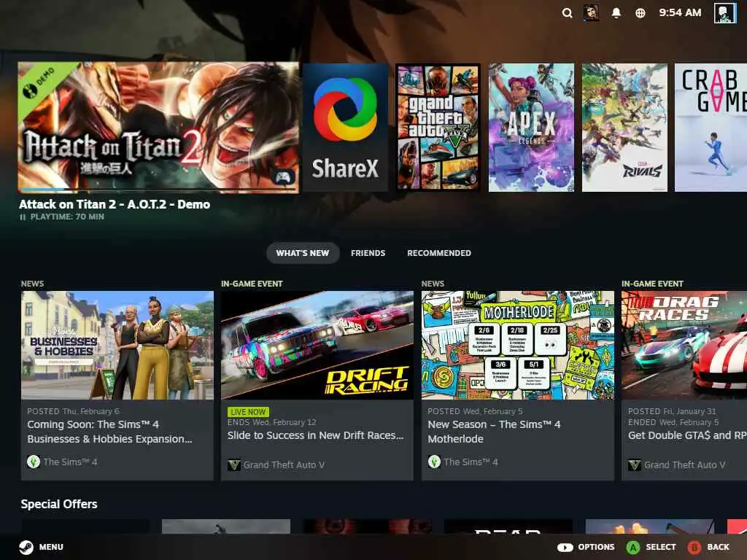Open the user profile avatar

(725, 12)
